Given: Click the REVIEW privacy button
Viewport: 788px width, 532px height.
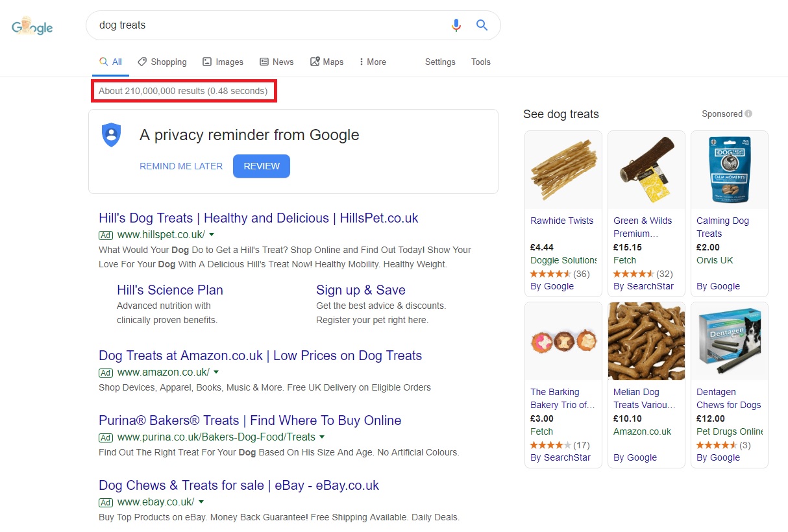Looking at the screenshot, I should tap(262, 166).
